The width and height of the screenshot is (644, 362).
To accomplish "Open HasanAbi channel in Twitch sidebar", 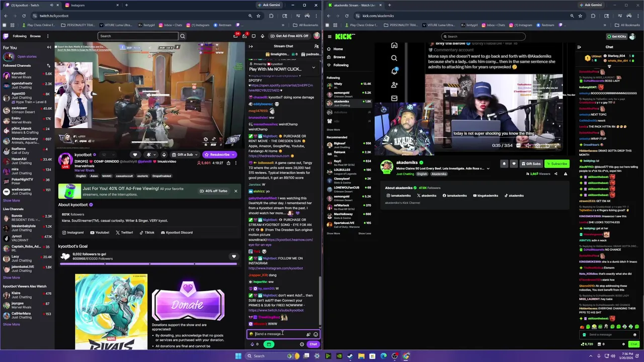I will point(28,161).
